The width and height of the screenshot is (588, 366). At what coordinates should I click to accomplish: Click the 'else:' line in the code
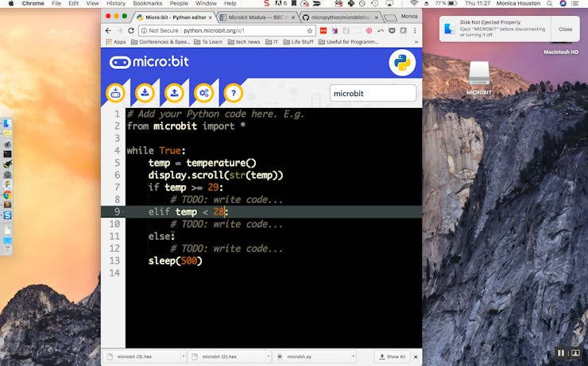161,236
